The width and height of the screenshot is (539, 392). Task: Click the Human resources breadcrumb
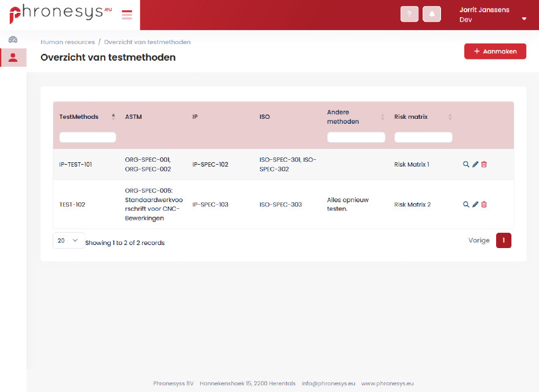point(67,42)
